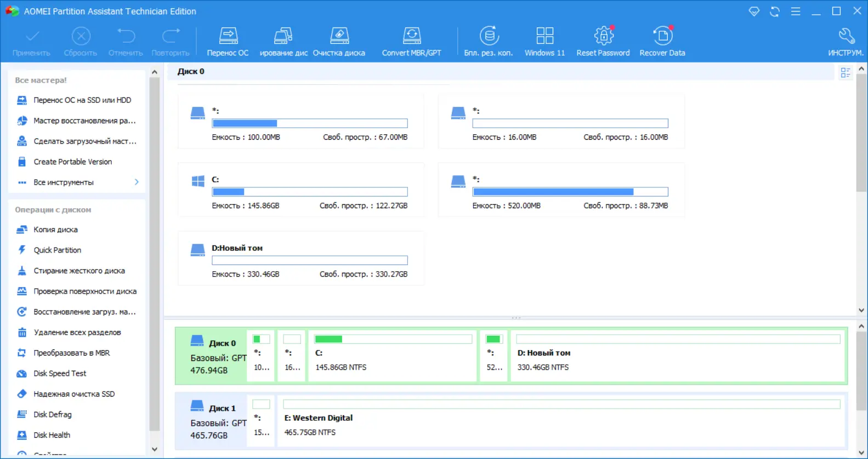Select the 100.00MB partition card
The width and height of the screenshot is (868, 459).
[301, 122]
